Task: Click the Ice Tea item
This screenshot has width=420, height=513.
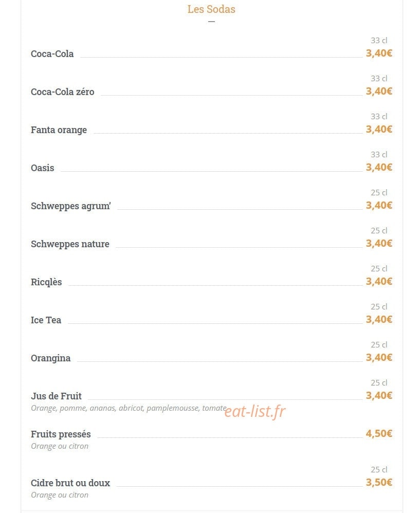Action: pos(46,320)
